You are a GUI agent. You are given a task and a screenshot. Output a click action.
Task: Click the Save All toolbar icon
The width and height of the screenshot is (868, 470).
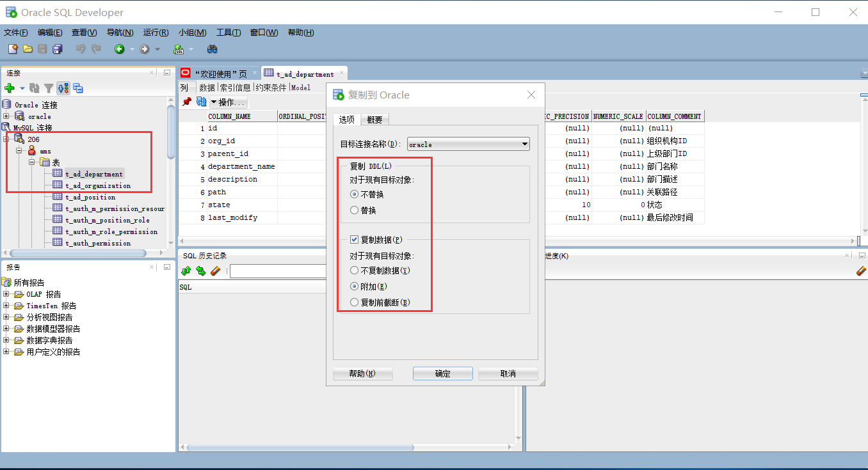tap(58, 49)
